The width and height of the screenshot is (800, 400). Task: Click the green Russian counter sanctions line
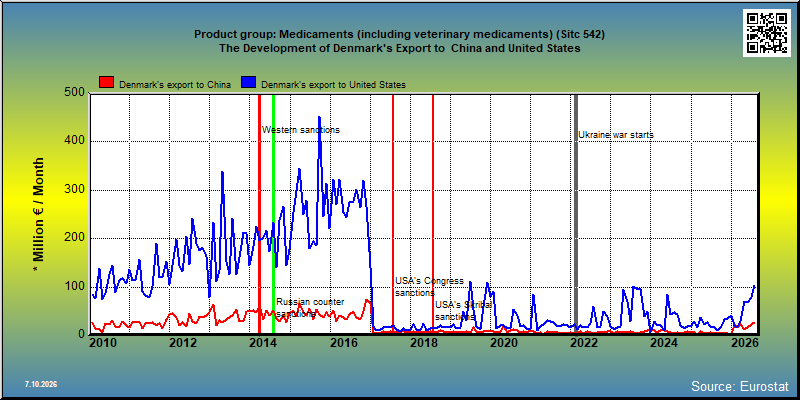[x=273, y=214]
